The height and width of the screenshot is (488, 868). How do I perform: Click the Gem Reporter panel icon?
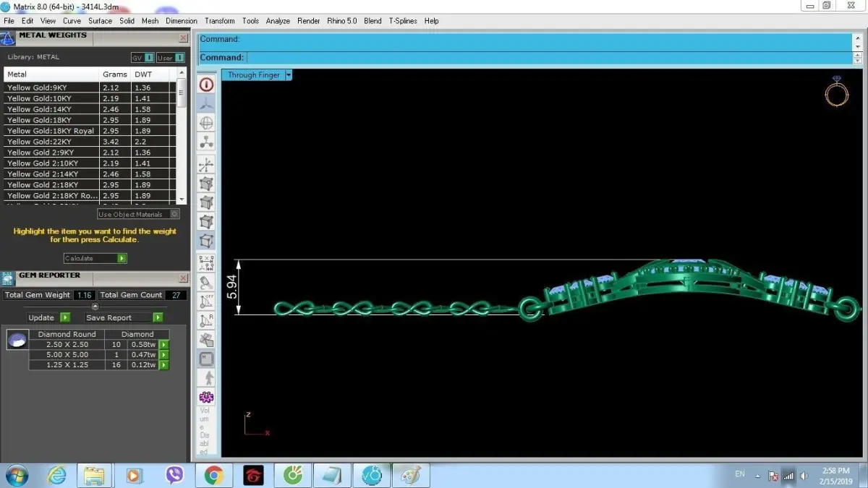point(7,278)
